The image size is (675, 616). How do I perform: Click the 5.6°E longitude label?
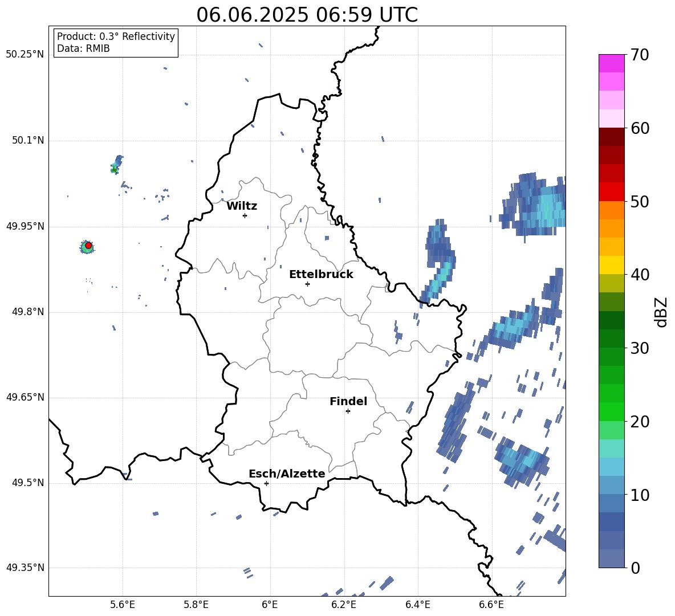pos(123,605)
